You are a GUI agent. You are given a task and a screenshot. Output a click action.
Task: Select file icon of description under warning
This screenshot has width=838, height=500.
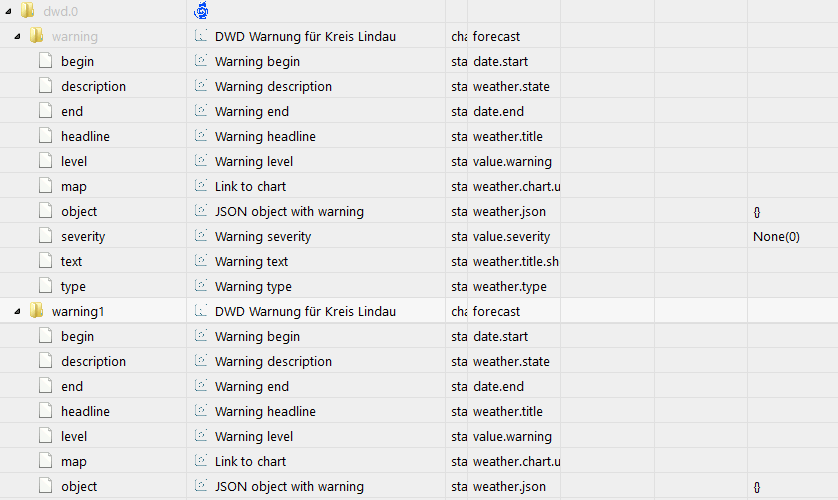point(45,86)
